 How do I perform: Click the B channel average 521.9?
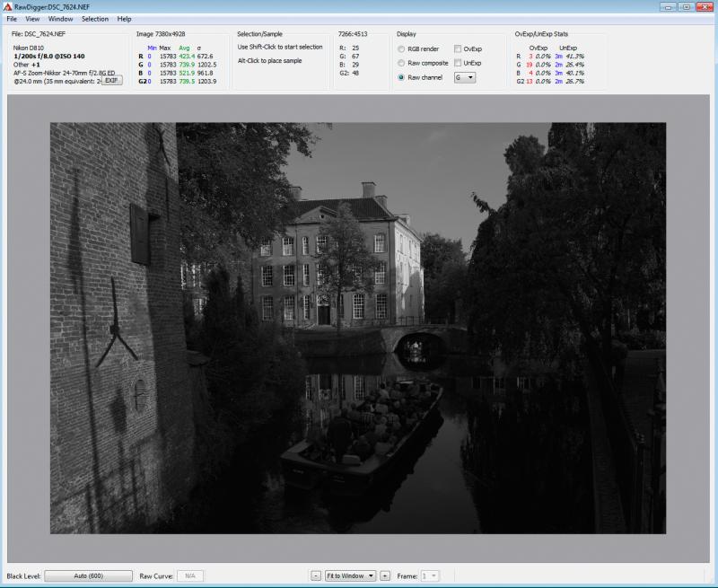click(187, 73)
